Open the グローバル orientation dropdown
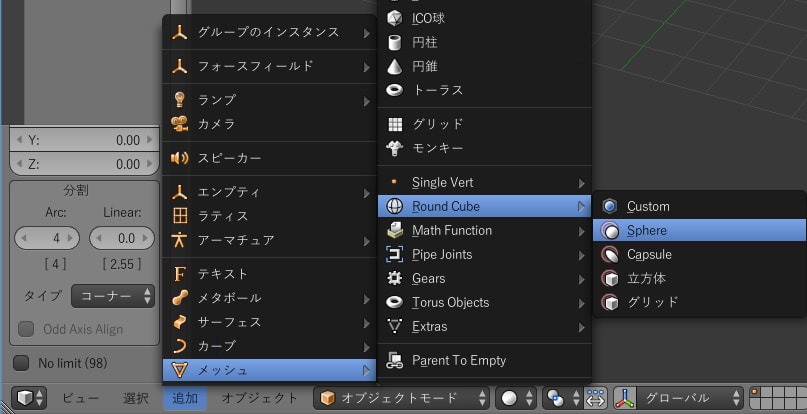This screenshot has height=414, width=807. [x=678, y=398]
